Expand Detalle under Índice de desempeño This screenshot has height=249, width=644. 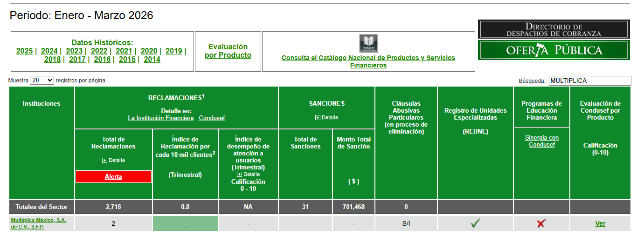pos(248,174)
